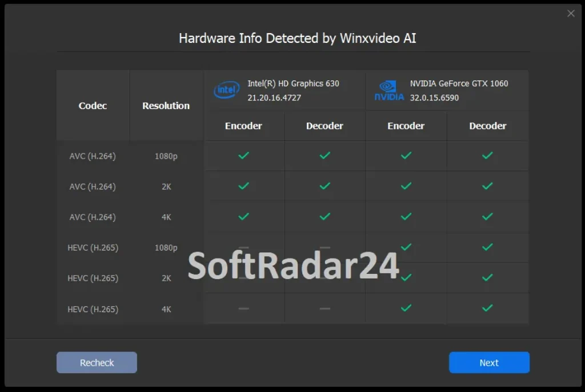Select the AVC (H.264) 1080p row label
The width and height of the screenshot is (585, 392).
[93, 156]
